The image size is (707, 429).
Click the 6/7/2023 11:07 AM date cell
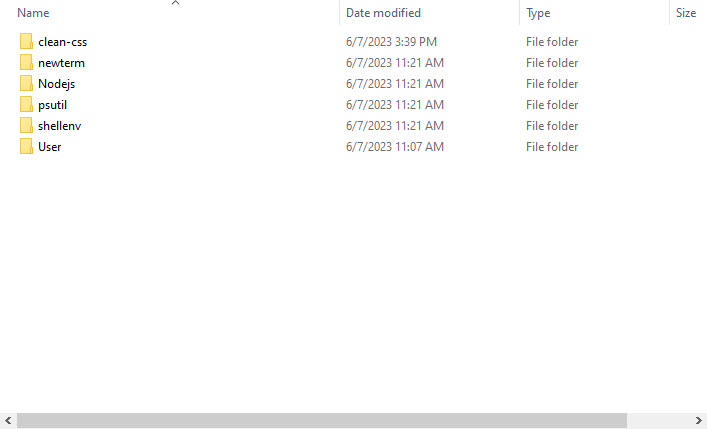point(395,147)
